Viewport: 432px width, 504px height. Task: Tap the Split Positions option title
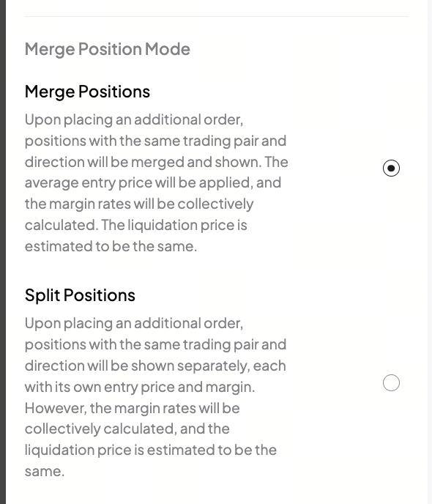coord(80,295)
